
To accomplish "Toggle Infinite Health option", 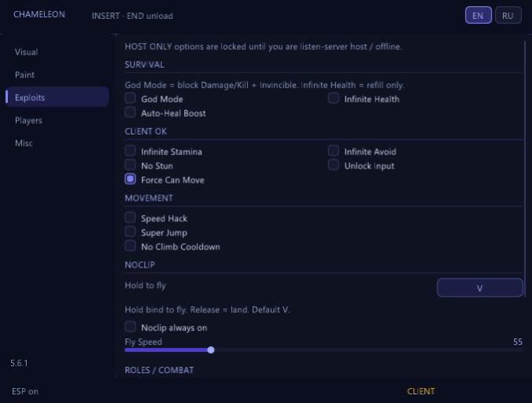I will [334, 98].
